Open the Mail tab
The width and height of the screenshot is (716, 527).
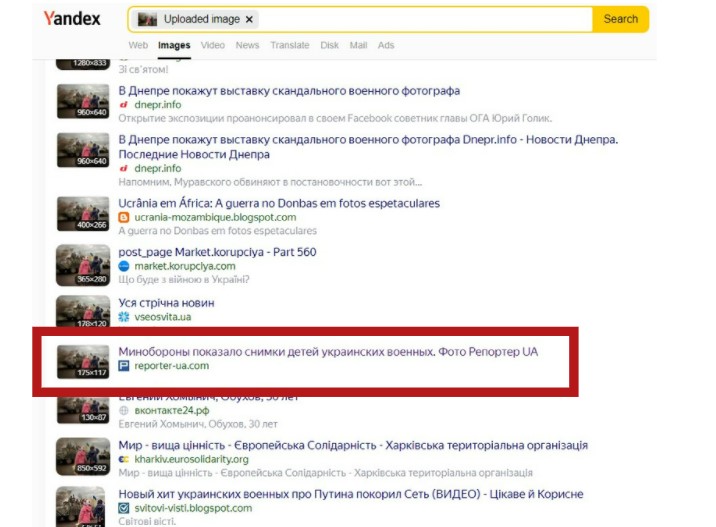[358, 45]
